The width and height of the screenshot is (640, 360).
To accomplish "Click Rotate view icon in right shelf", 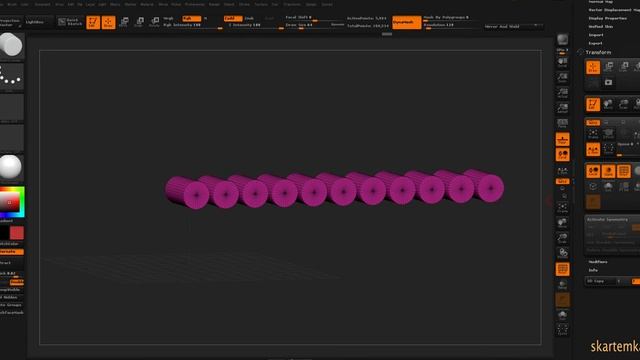I will (562, 253).
